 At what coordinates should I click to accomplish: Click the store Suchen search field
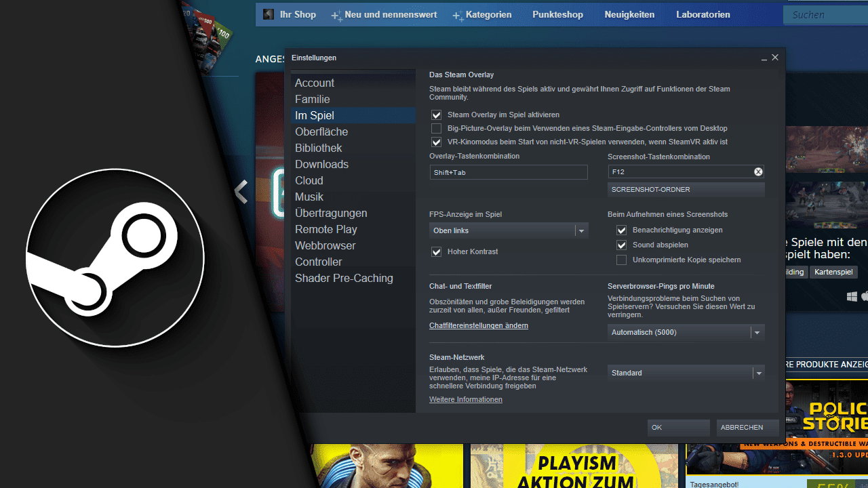(825, 15)
